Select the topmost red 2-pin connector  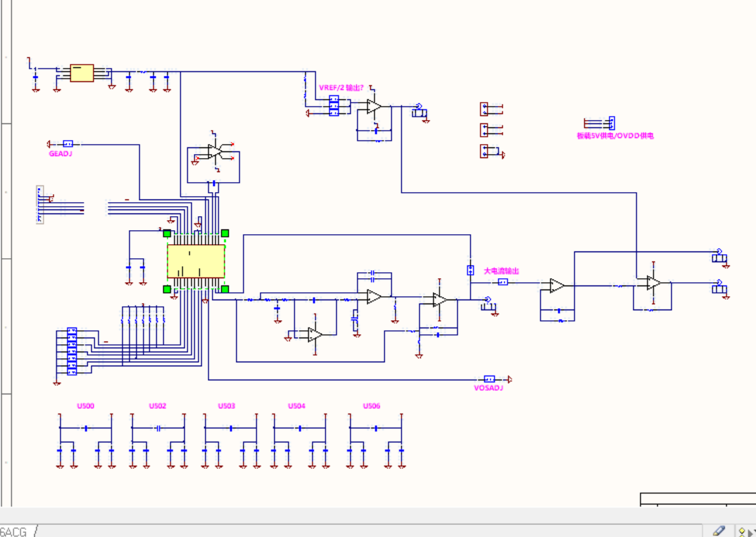tap(485, 109)
